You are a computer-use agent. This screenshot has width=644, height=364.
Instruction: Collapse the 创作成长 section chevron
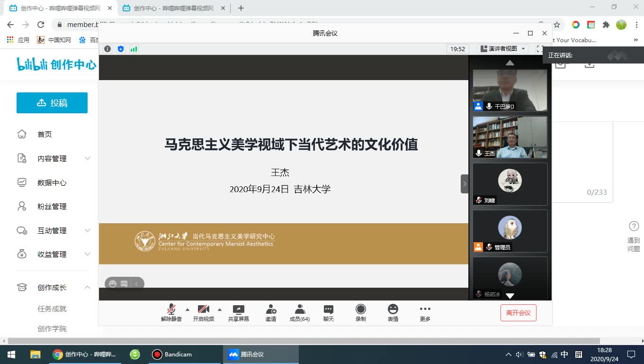88,287
